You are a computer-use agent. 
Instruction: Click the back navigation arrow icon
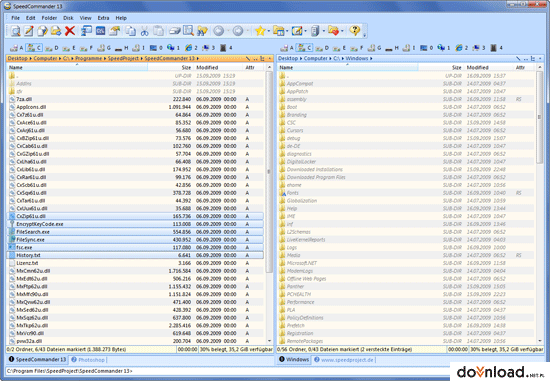click(x=219, y=31)
